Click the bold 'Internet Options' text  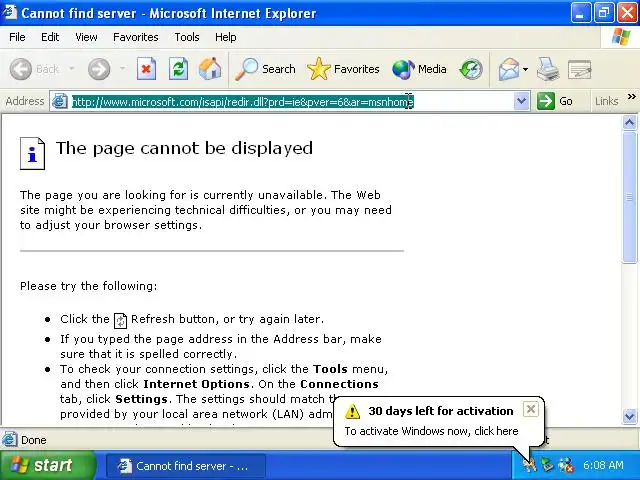pos(196,384)
